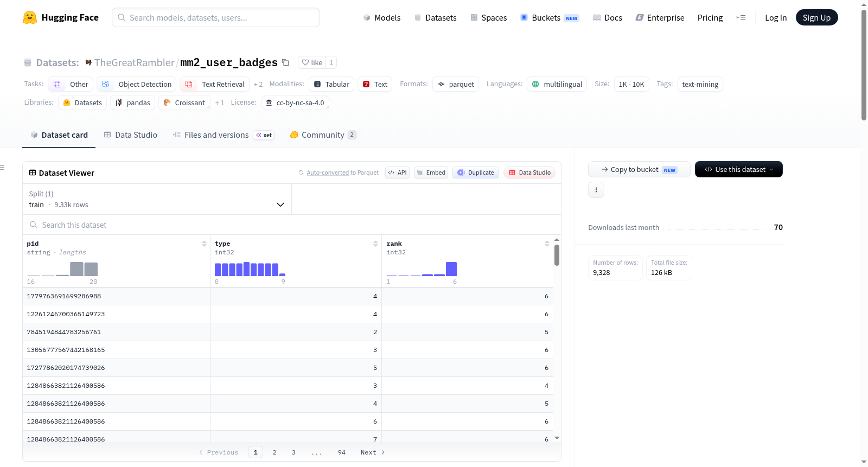Image resolution: width=868 pixels, height=467 pixels.
Task: Open the Use this dataset dropdown
Action: 739,169
